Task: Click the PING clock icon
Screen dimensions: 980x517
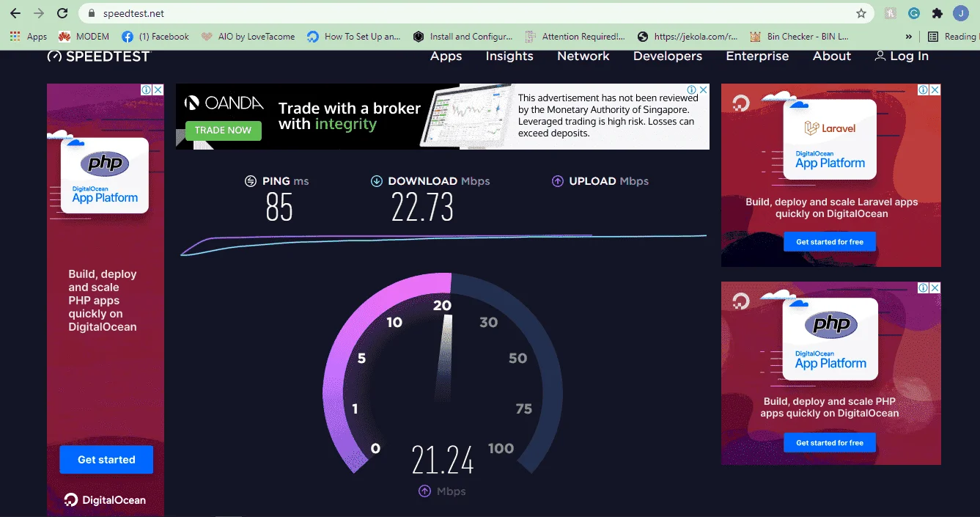Action: point(251,181)
